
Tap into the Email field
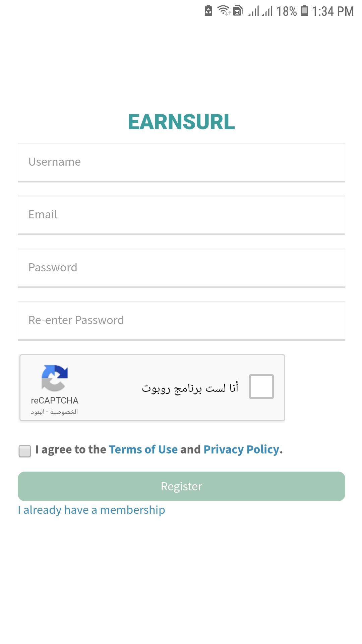(x=181, y=215)
